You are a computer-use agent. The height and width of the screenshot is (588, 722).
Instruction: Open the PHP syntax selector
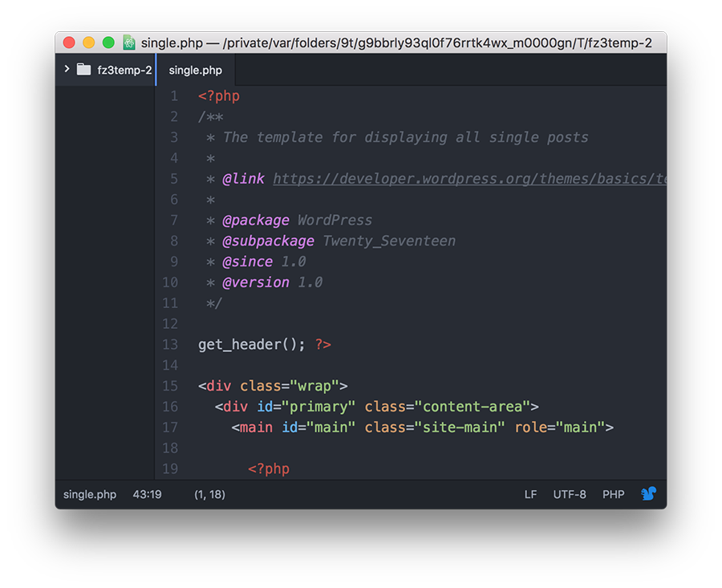coord(613,494)
